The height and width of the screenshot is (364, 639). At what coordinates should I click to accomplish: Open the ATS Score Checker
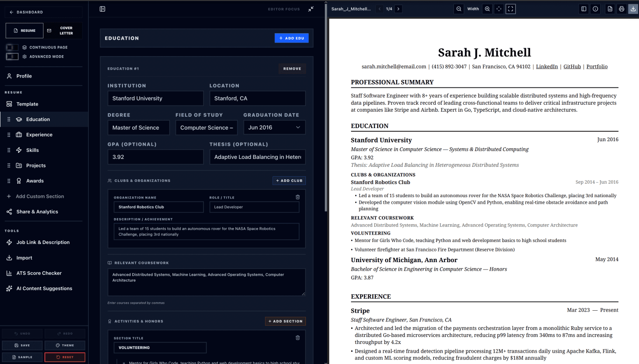pos(39,273)
